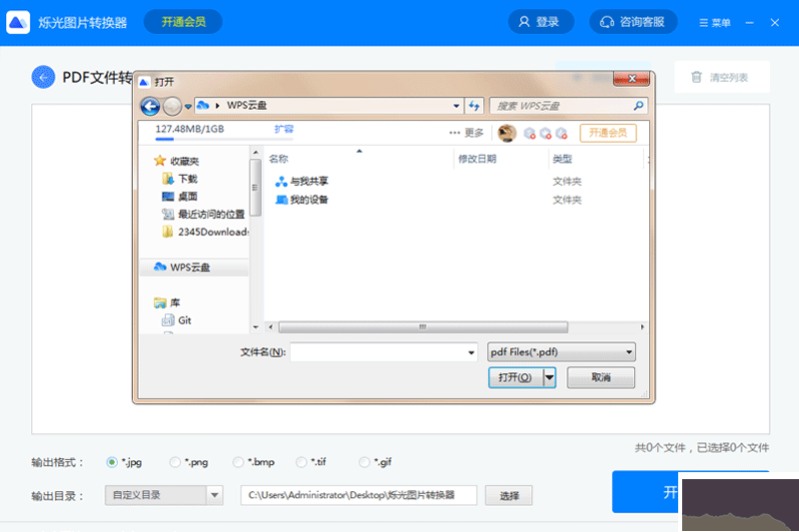Click the 登录 login button
The height and width of the screenshot is (532, 799).
coord(540,22)
